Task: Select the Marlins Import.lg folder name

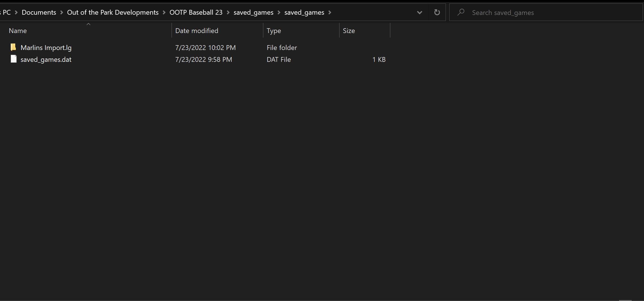Action: coord(46,48)
